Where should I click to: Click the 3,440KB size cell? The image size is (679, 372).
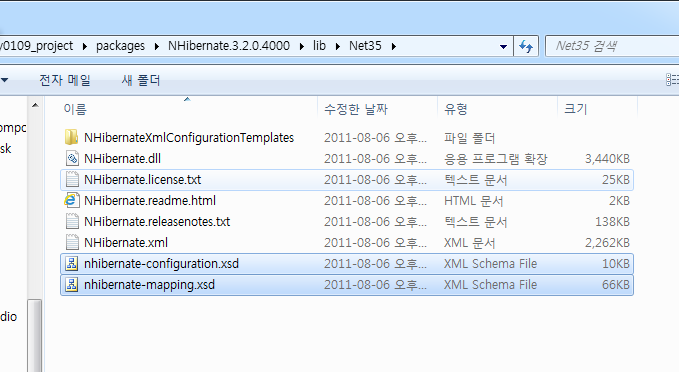(607, 159)
